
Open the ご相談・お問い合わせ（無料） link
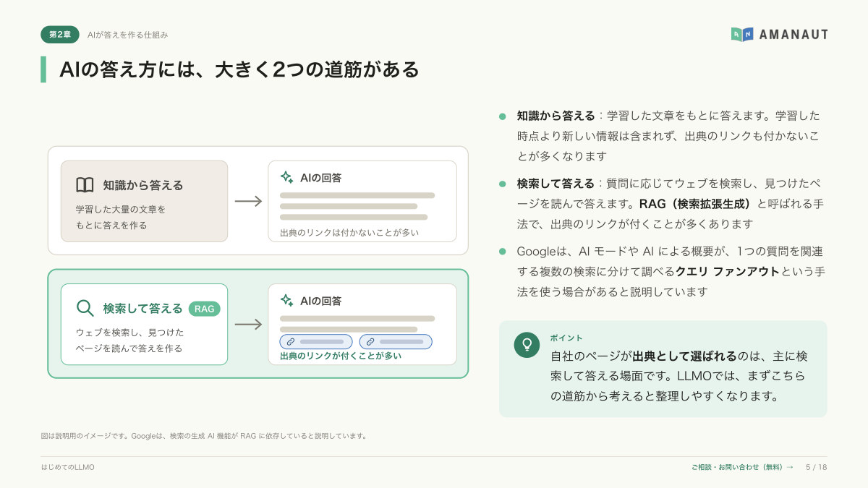coord(742,467)
